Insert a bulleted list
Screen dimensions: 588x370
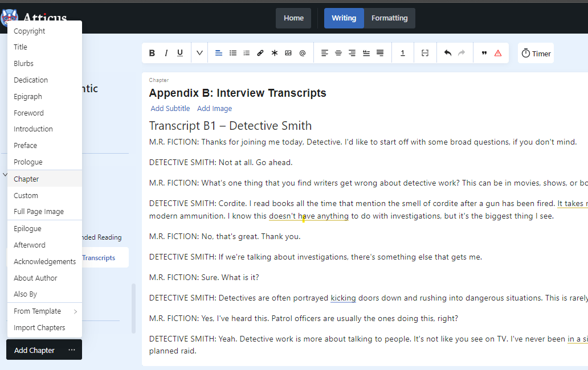point(233,53)
